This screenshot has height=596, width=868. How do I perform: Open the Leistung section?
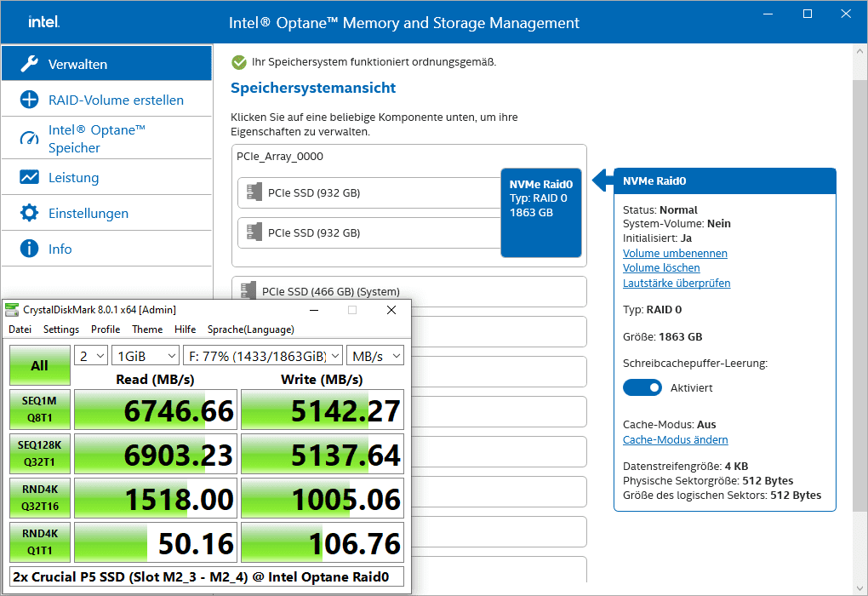tap(107, 177)
